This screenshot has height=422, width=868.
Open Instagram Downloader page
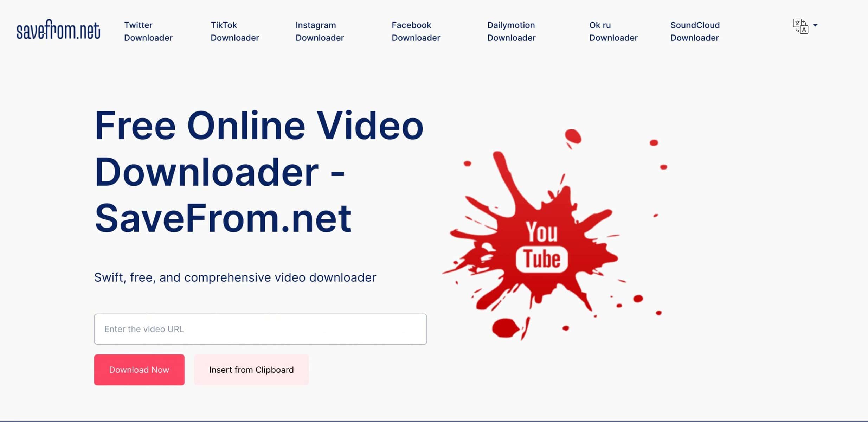(x=320, y=31)
